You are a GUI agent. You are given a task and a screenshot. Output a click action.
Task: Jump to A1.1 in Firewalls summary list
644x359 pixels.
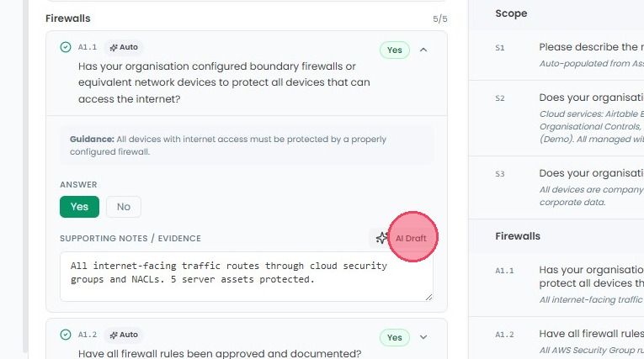tap(556, 284)
